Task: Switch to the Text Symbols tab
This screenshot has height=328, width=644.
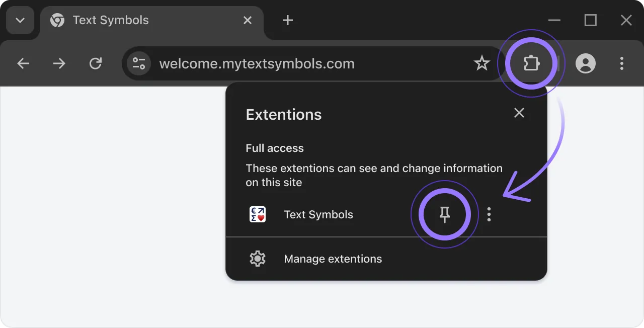Action: coord(111,20)
